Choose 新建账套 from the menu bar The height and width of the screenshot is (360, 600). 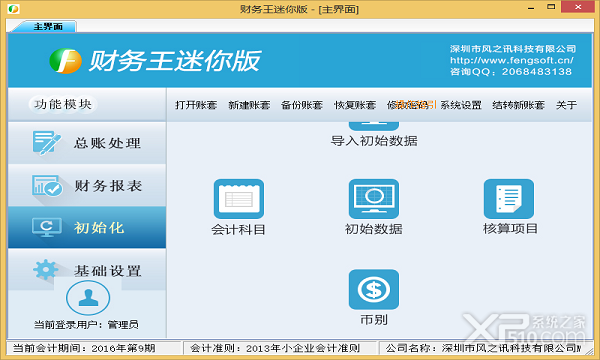(249, 105)
